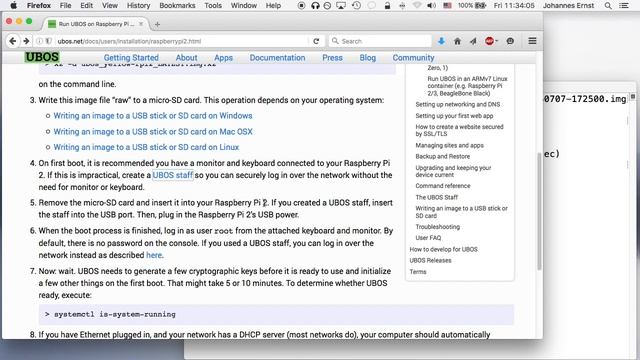Open sidebar Setting up networking and DNS

coord(458,104)
